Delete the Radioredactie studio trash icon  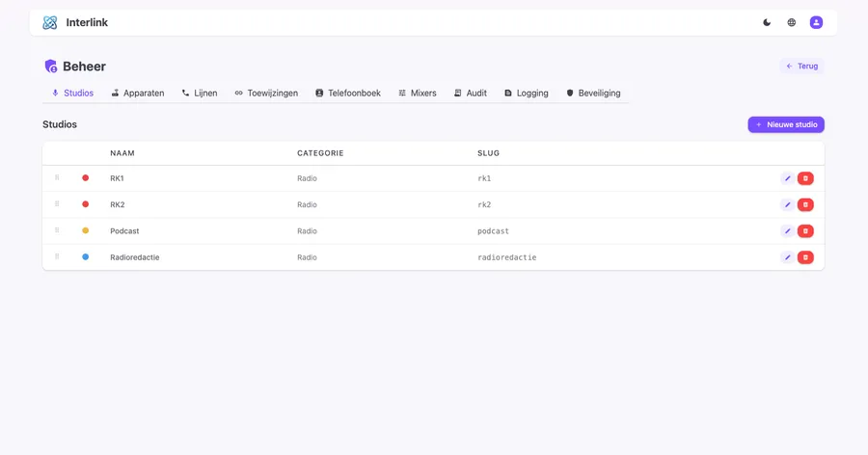[805, 257]
